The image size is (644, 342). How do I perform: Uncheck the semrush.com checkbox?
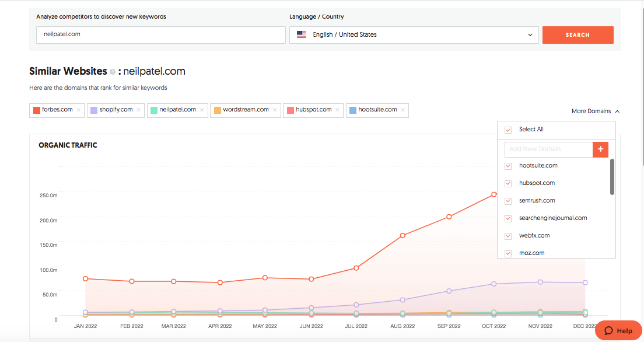point(508,201)
